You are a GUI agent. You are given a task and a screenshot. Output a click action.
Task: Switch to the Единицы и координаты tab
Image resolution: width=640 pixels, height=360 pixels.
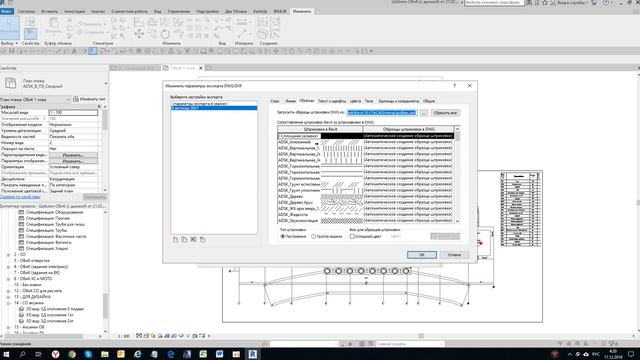[398, 101]
